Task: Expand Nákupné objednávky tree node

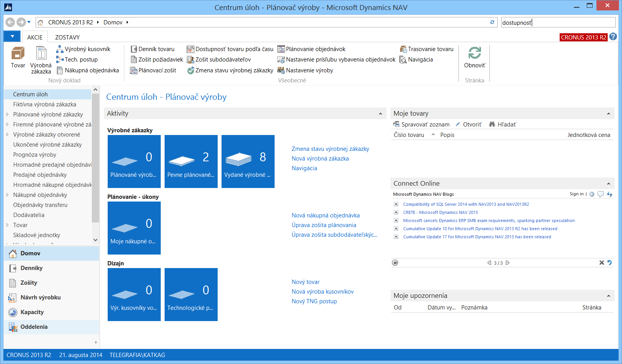Action: 7,195
